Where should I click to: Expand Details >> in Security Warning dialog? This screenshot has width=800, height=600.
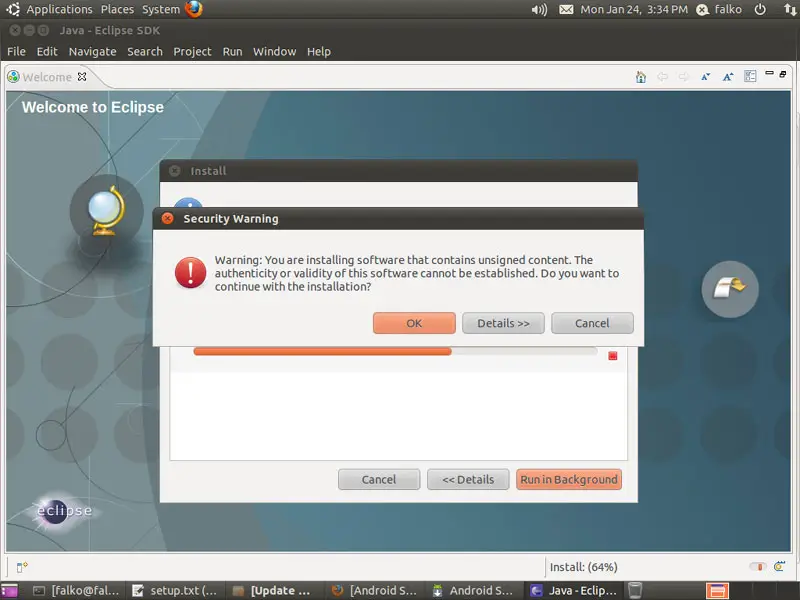point(504,323)
